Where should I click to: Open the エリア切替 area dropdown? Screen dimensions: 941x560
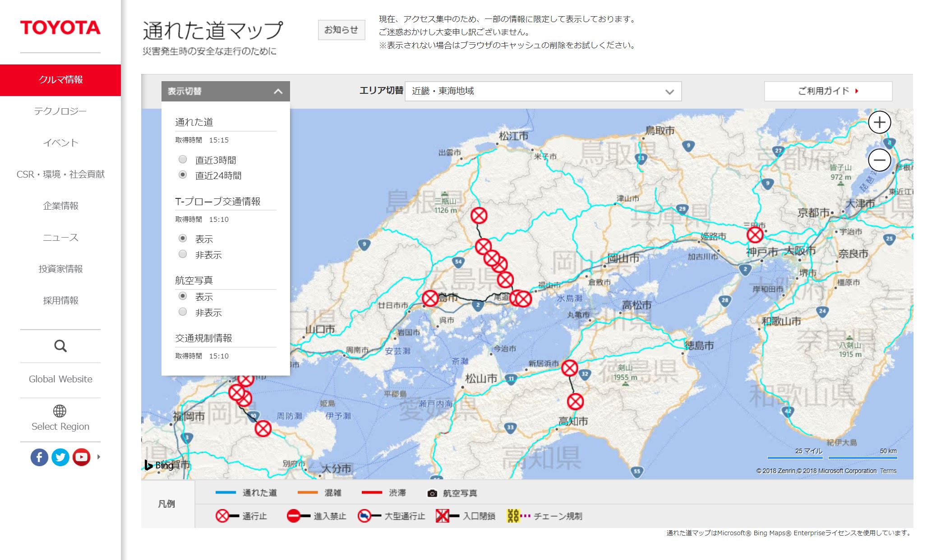point(543,92)
